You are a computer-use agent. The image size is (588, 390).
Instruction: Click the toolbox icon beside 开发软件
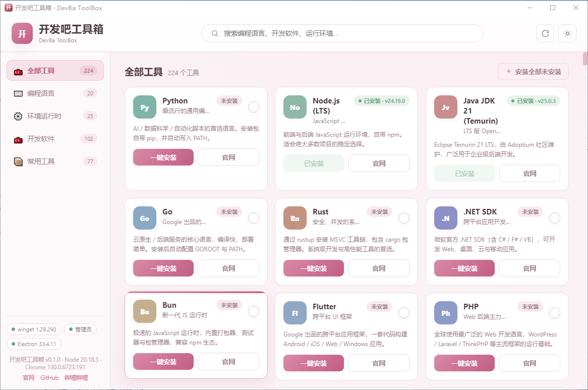pos(18,139)
